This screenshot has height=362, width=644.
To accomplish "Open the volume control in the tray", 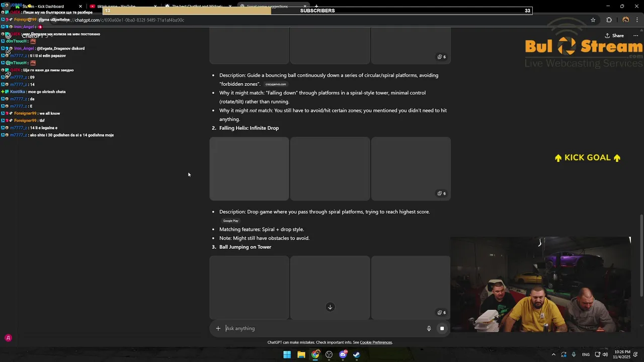I will tap(606, 354).
